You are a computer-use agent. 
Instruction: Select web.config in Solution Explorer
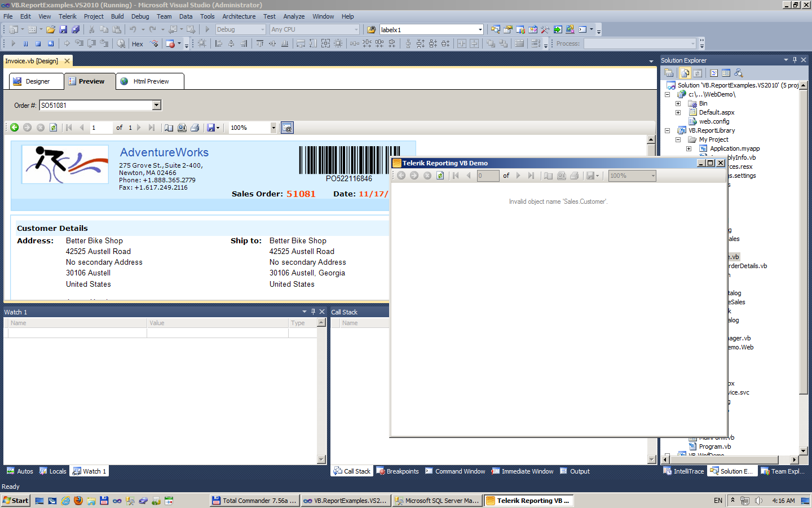(x=714, y=121)
